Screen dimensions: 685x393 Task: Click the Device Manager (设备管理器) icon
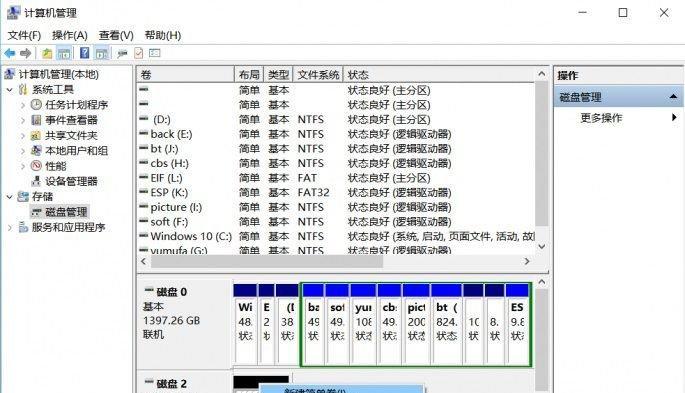click(x=36, y=181)
